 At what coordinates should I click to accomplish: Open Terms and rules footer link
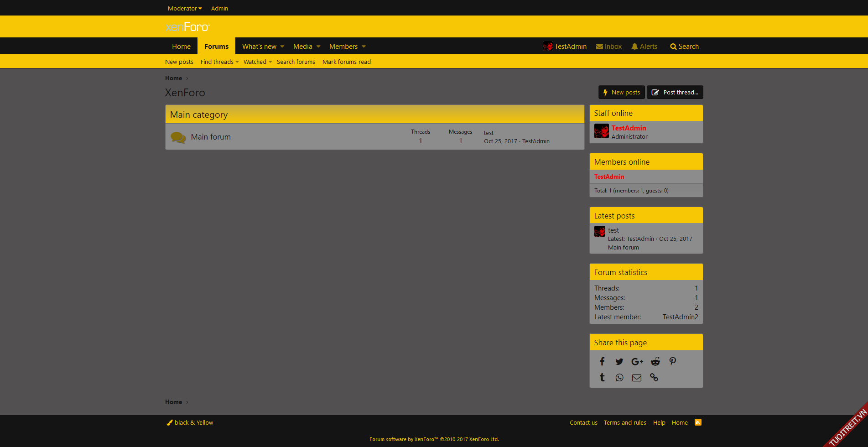click(x=625, y=423)
